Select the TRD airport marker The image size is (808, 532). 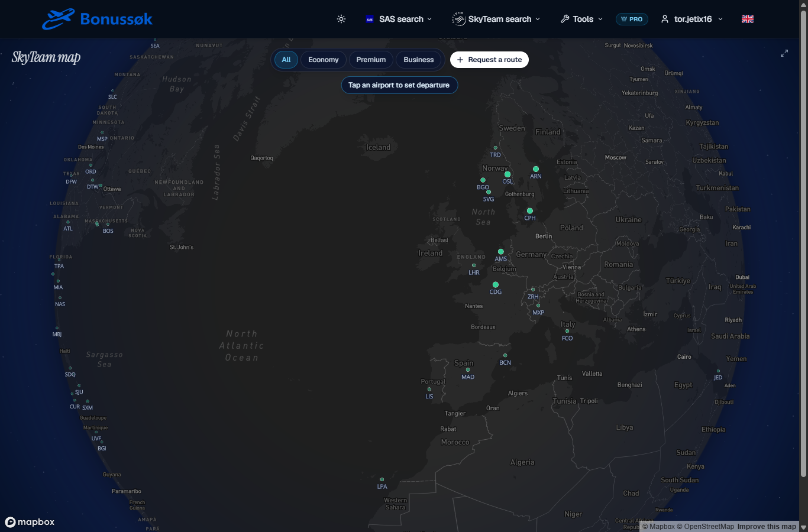click(496, 148)
